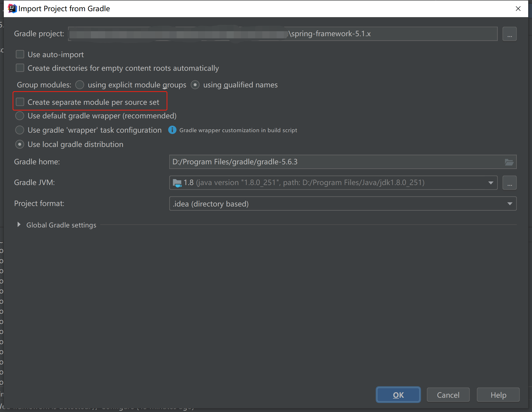Close the Import Project from Gradle dialog
This screenshot has width=532, height=412.
tap(518, 9)
